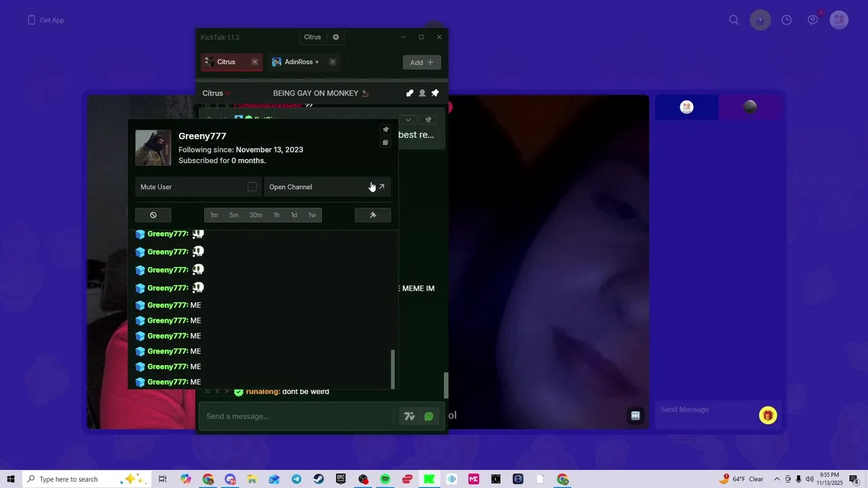Select the dark sphere tab in side panel
The image size is (868, 488).
coord(750,107)
